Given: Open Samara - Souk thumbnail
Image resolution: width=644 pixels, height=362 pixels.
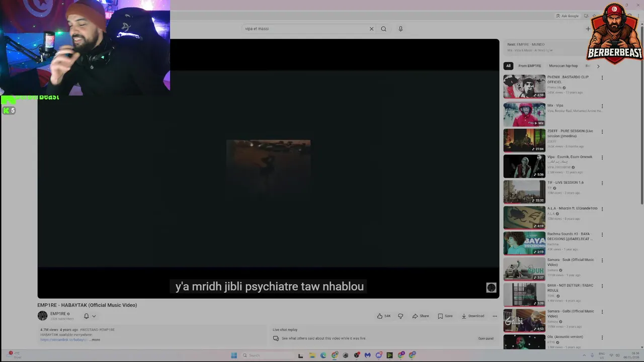Looking at the screenshot, I should pos(524,269).
